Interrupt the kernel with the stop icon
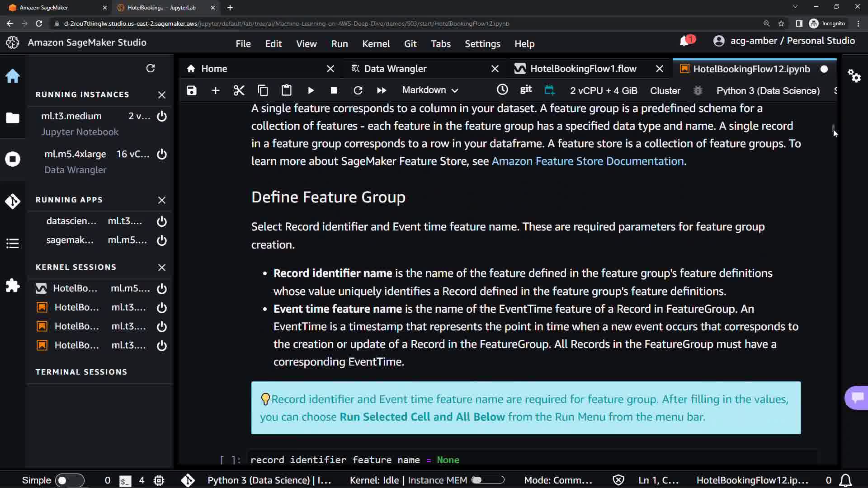The height and width of the screenshot is (488, 868). pos(334,90)
